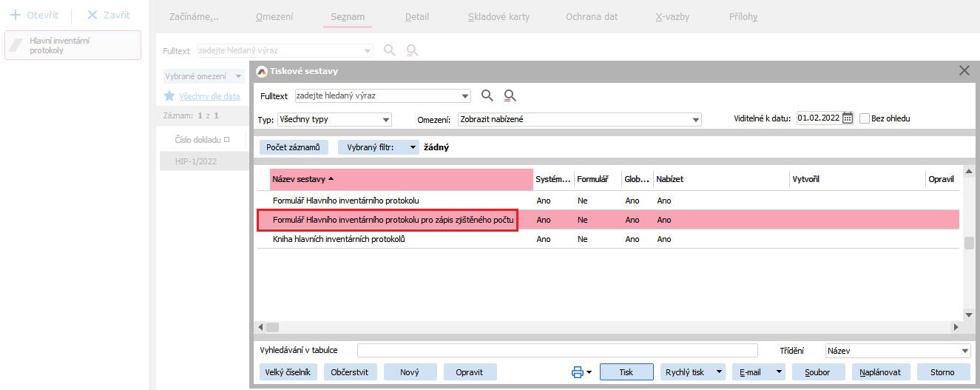Enable the Bez ohledu checkbox
Image resolution: width=980 pixels, height=390 pixels.
(x=865, y=118)
